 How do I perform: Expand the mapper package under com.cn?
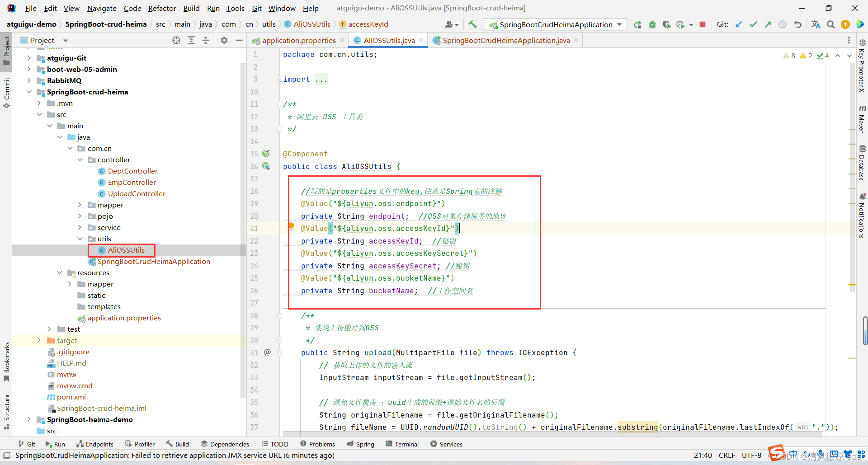[80, 205]
